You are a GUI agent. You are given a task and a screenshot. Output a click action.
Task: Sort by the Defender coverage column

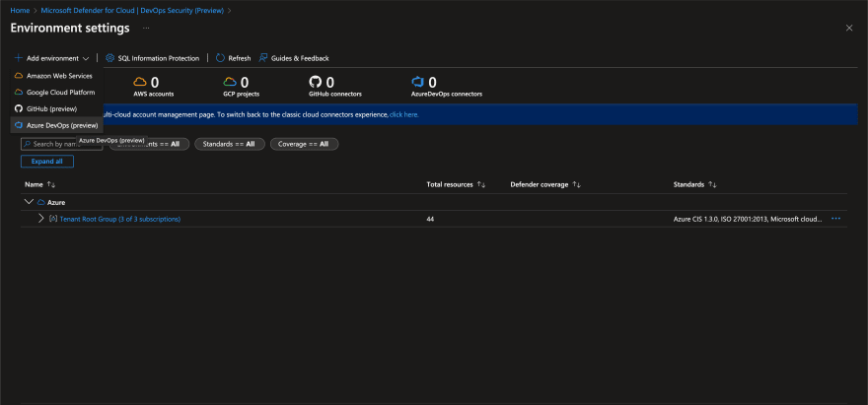click(x=545, y=184)
